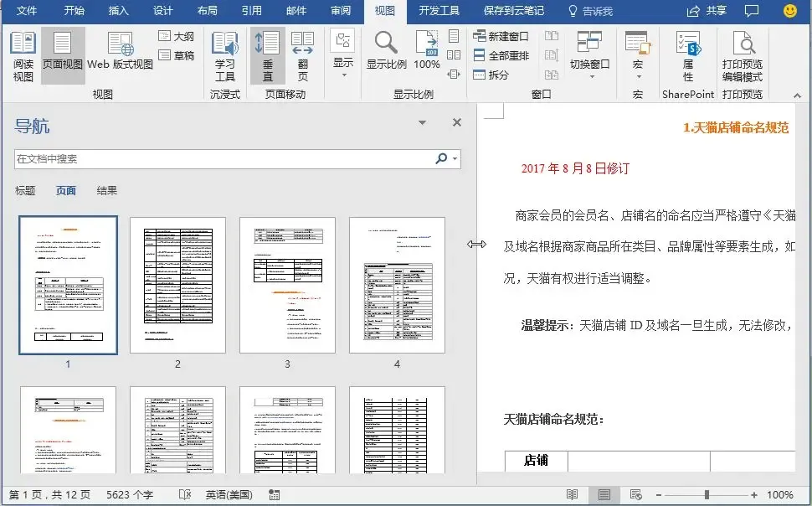This screenshot has height=506, width=812.
Task: Open the Macros (宏) dropdown
Action: pyautogui.click(x=638, y=55)
